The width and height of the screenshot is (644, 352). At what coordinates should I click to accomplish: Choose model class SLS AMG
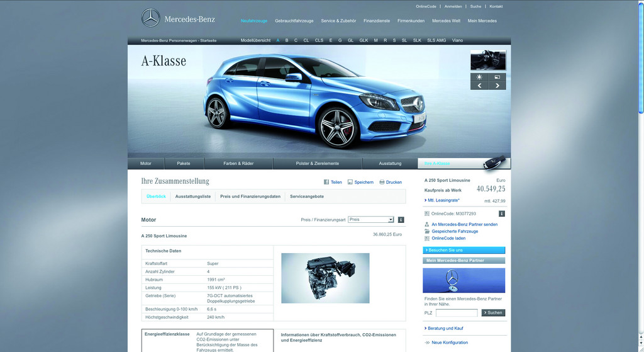(x=436, y=40)
